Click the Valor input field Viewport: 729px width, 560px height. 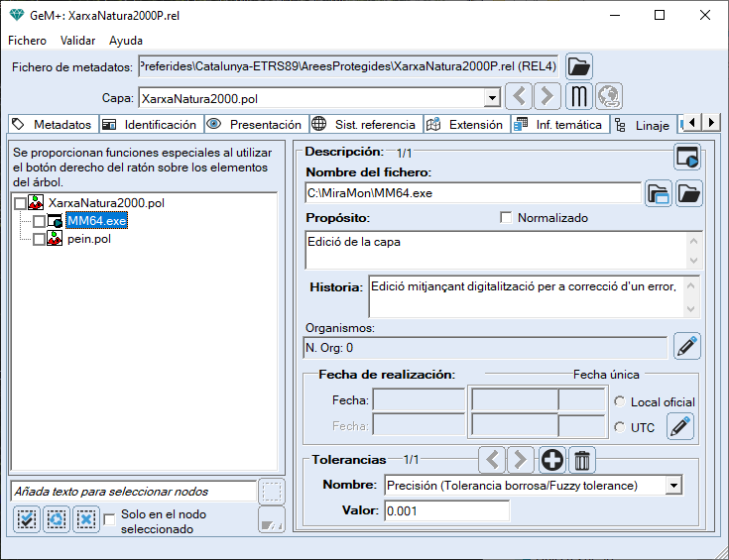[x=446, y=510]
